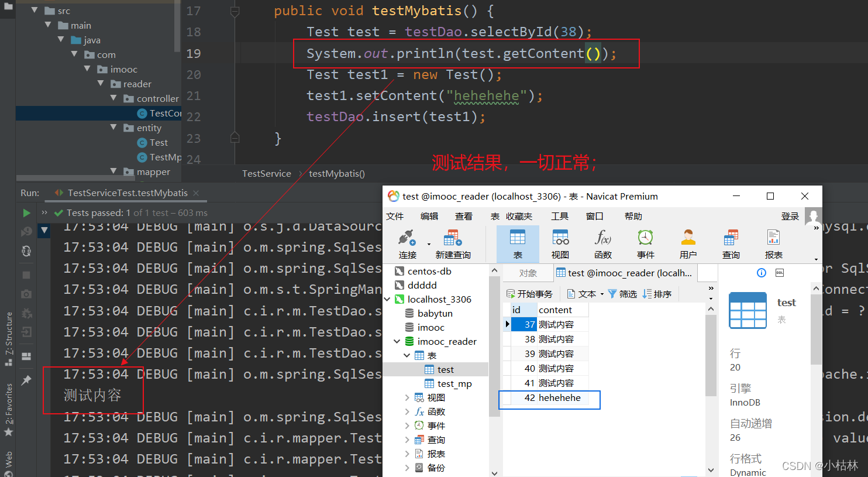Pin the Run tab with pin icon
This screenshot has height=477, width=868.
point(26,380)
